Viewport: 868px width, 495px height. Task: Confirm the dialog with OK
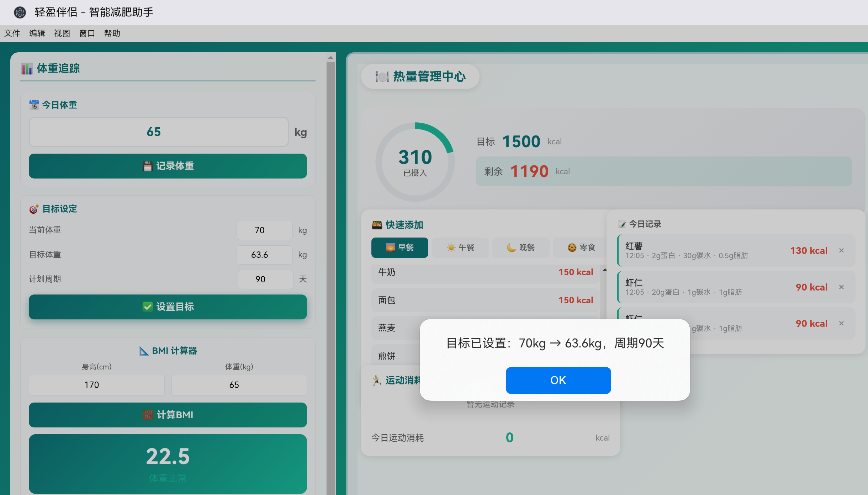[558, 380]
